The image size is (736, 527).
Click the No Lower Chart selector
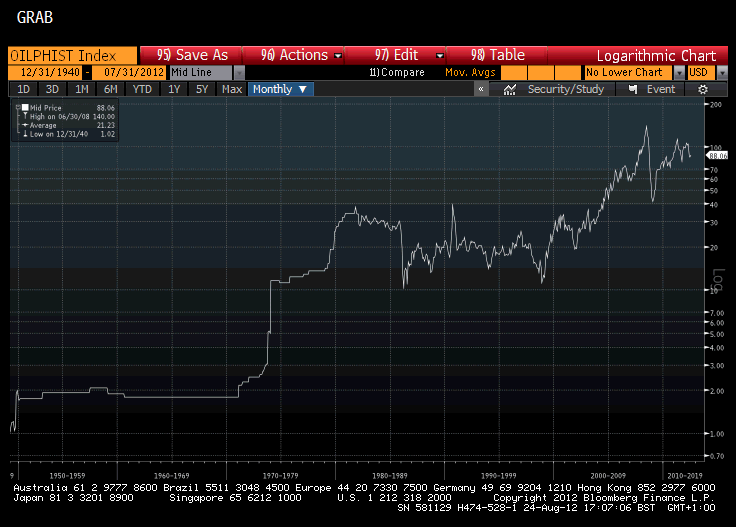coord(629,73)
